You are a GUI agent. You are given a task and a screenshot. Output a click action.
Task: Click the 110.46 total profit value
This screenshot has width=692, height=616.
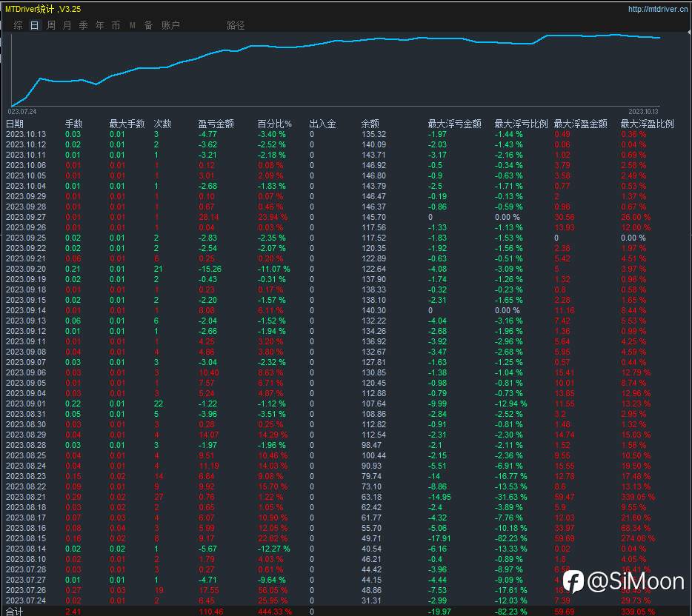tap(211, 612)
